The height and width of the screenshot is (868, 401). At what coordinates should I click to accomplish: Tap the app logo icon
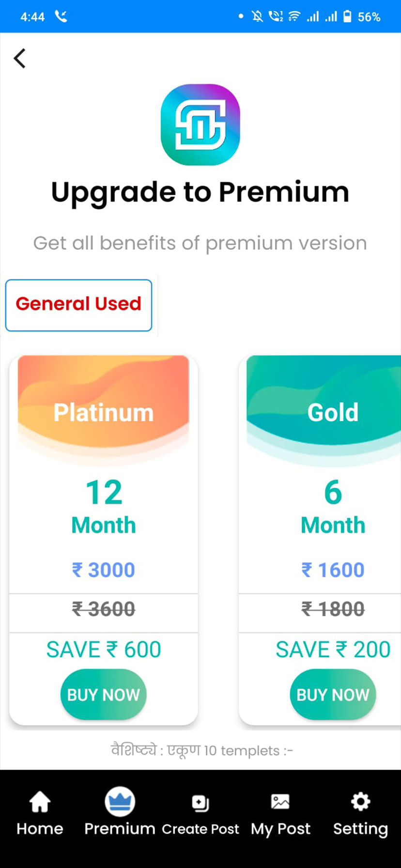[200, 124]
